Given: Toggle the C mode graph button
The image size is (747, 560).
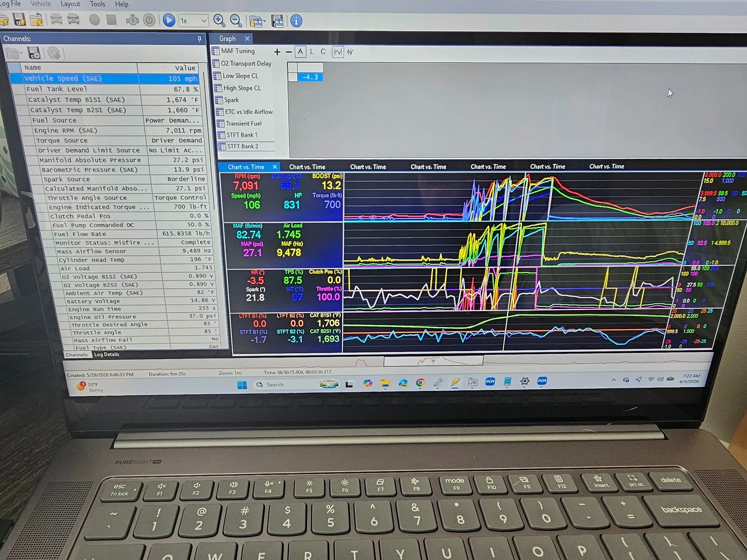Looking at the screenshot, I should pos(323,52).
